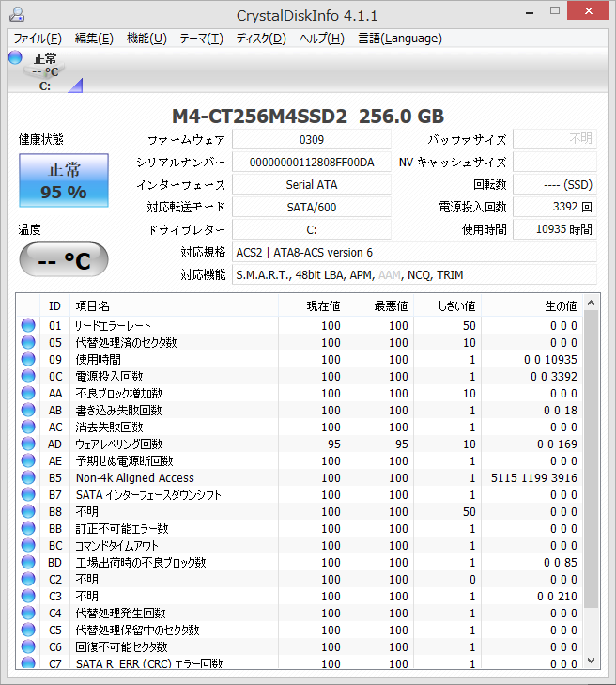616x685 pixels.
Task: Click the status orb for row AD ウェアレベリング回数
Action: click(x=28, y=444)
